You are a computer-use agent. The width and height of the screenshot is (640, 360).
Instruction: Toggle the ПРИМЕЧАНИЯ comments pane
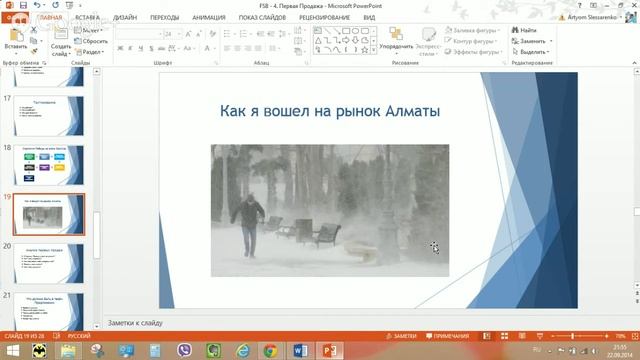point(447,336)
